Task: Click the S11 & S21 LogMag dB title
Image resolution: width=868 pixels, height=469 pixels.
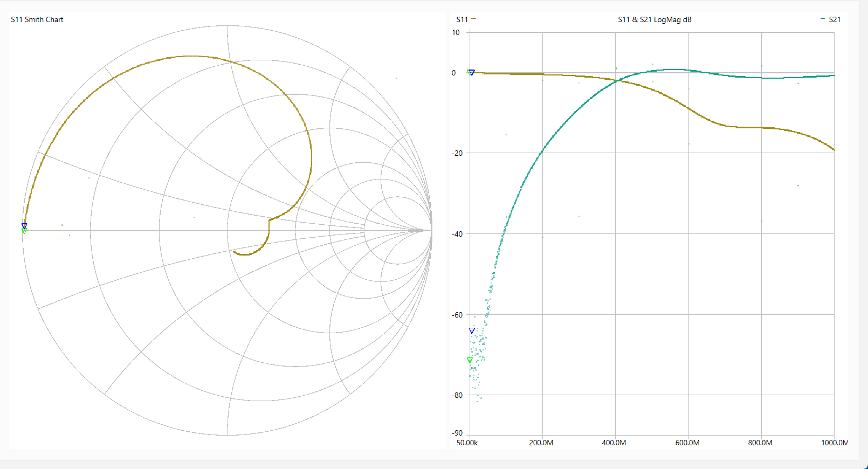Action: 655,19
